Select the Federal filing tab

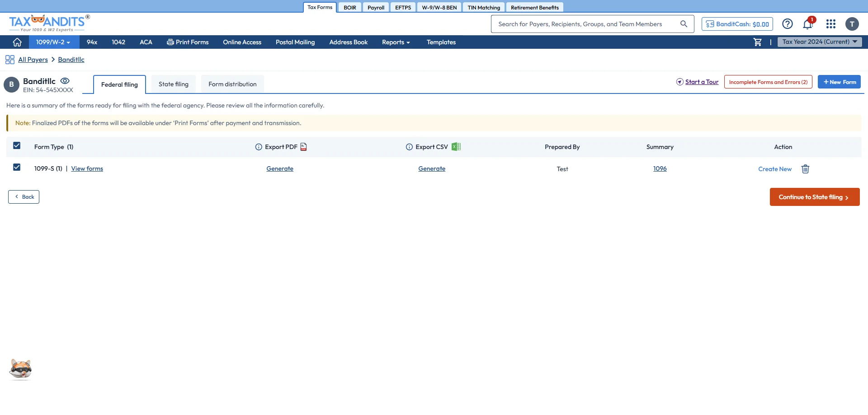(119, 84)
